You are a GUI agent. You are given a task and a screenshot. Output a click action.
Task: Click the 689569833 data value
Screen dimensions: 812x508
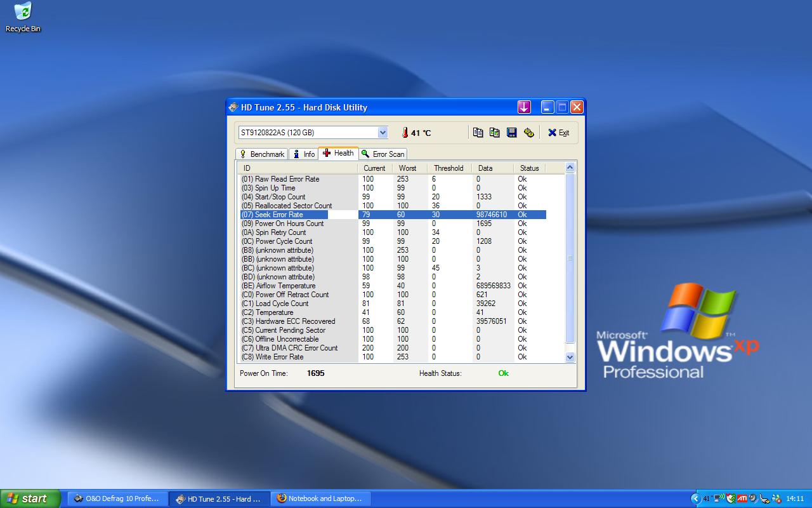494,286
